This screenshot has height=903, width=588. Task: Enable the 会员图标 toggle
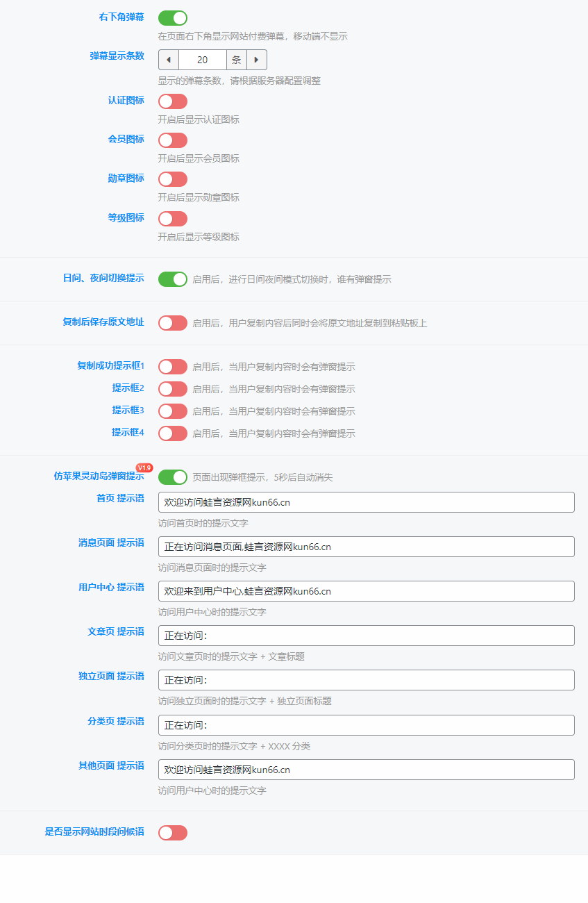[173, 140]
